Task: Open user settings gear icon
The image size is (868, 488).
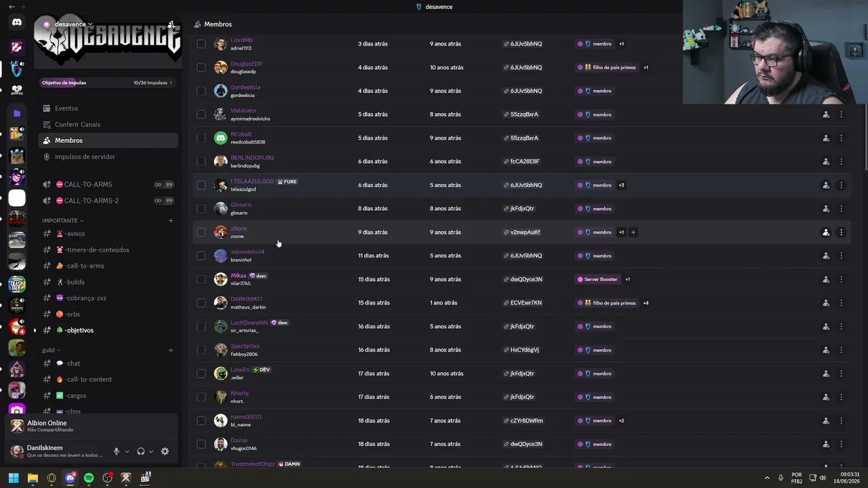Action: (x=165, y=451)
